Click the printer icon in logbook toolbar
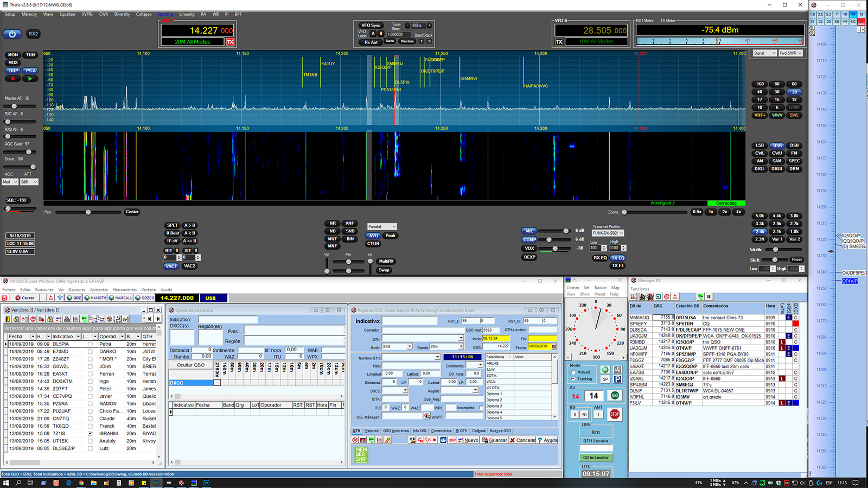Screen dimensions: 868x488 [x=67, y=319]
